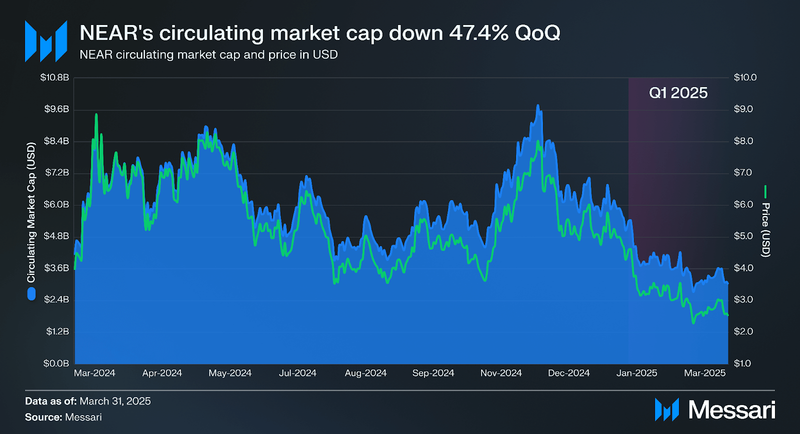Click the blue Circulating Market Cap legend marker
800x434 pixels.
[x=32, y=294]
